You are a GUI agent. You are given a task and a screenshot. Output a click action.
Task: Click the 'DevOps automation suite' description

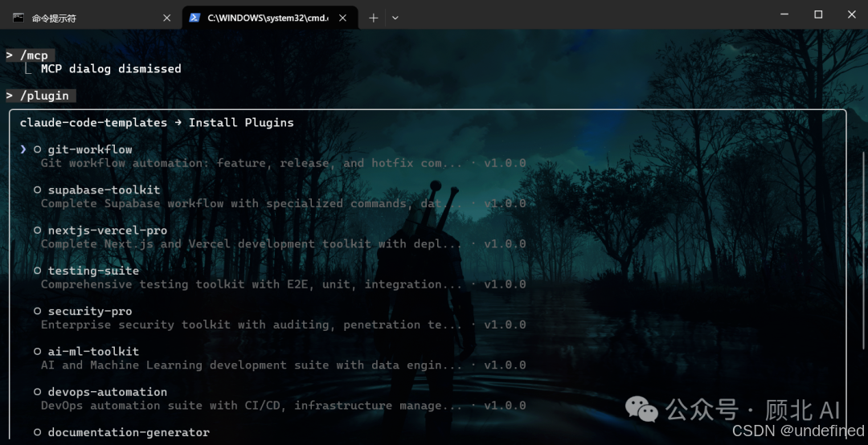tap(284, 406)
